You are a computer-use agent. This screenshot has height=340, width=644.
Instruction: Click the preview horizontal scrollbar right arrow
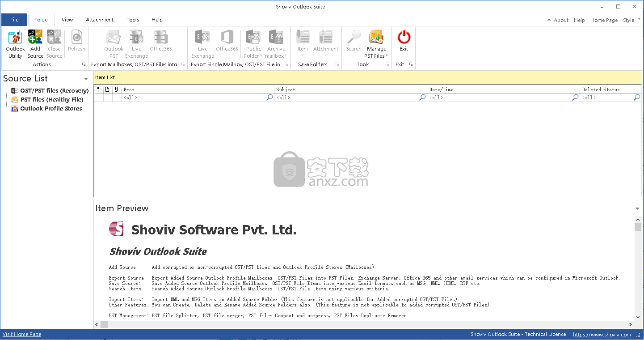click(x=630, y=324)
